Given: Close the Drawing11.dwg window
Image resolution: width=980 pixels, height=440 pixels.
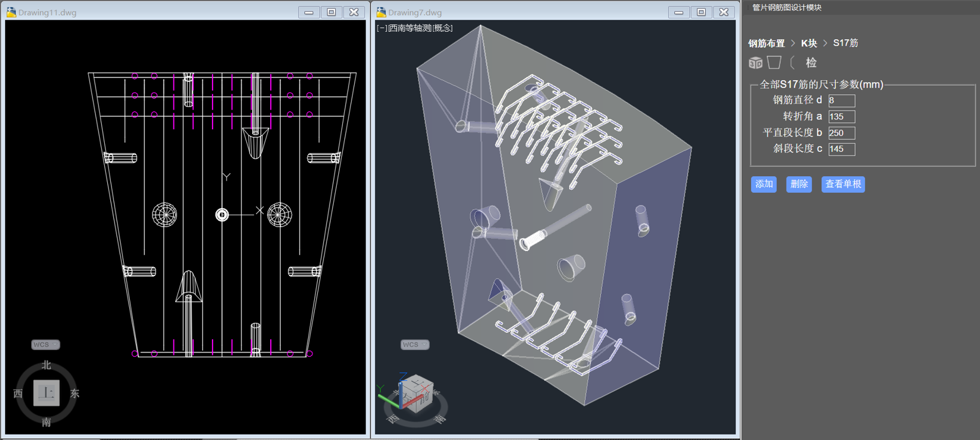Looking at the screenshot, I should point(354,12).
